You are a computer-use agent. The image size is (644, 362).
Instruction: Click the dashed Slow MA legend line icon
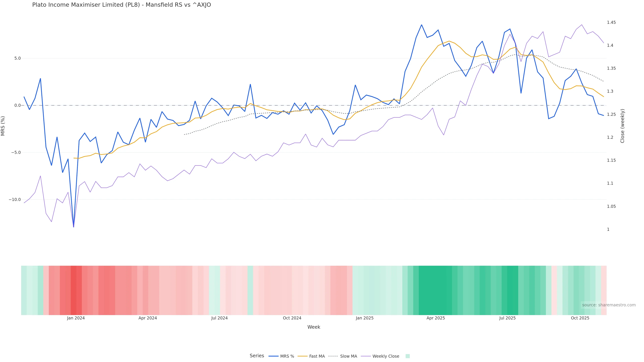(x=333, y=356)
